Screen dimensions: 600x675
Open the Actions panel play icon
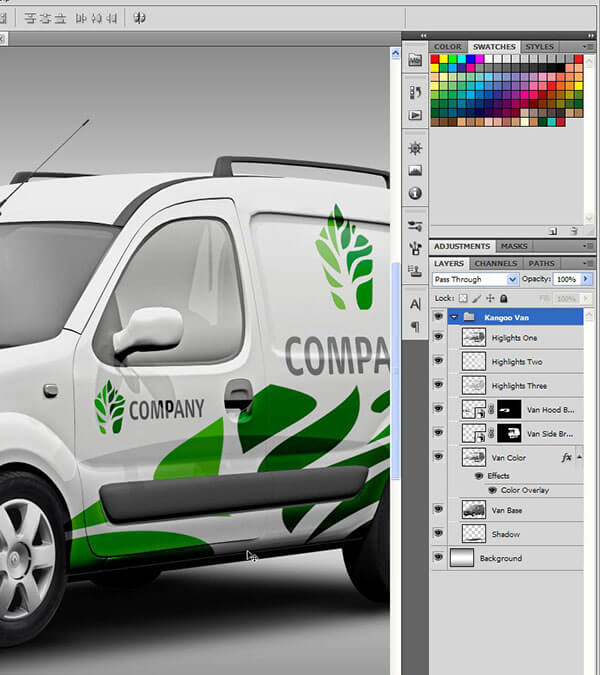point(415,116)
